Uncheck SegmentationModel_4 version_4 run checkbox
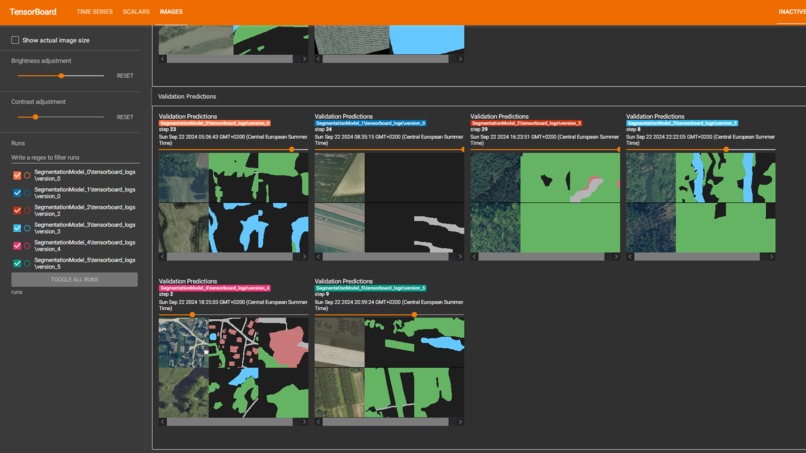806x453 pixels. [17, 246]
